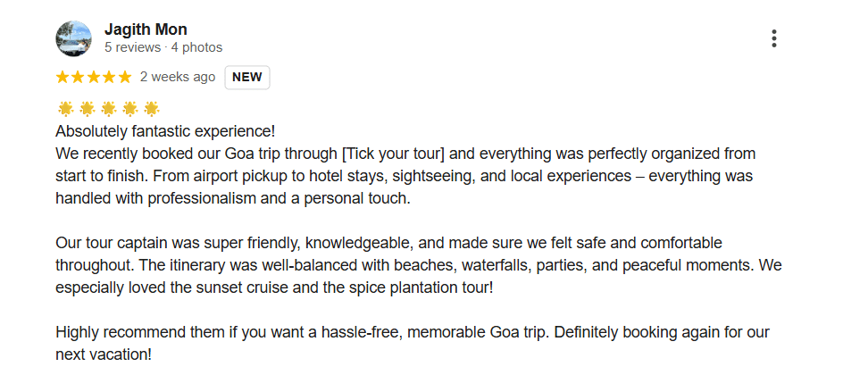The width and height of the screenshot is (868, 375).
Task: Click the fourth sun emoji in the review
Action: [129, 109]
